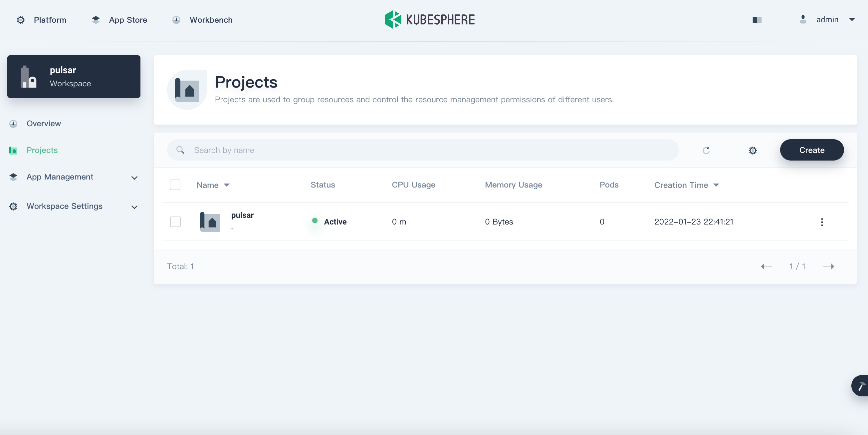Image resolution: width=868 pixels, height=435 pixels.
Task: Select the Projects icon in sidebar
Action: (x=13, y=151)
